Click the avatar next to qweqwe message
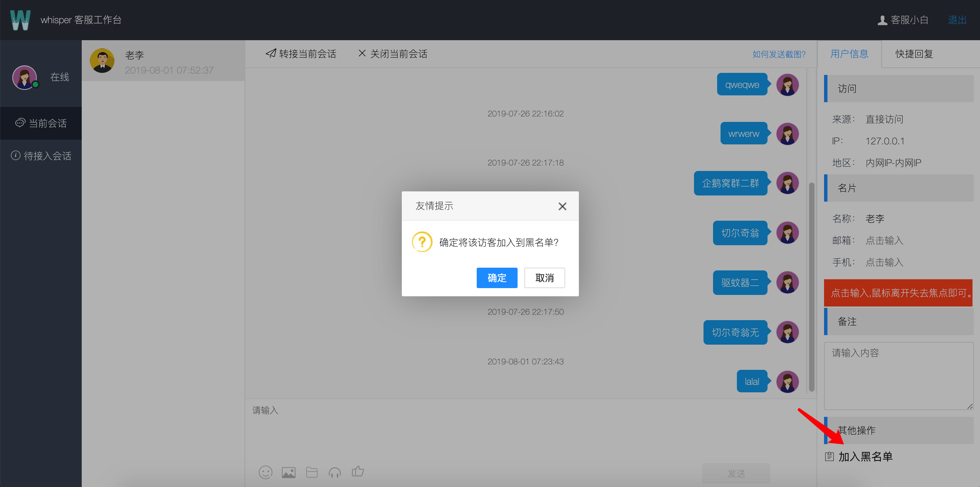This screenshot has width=980, height=487. pos(787,84)
